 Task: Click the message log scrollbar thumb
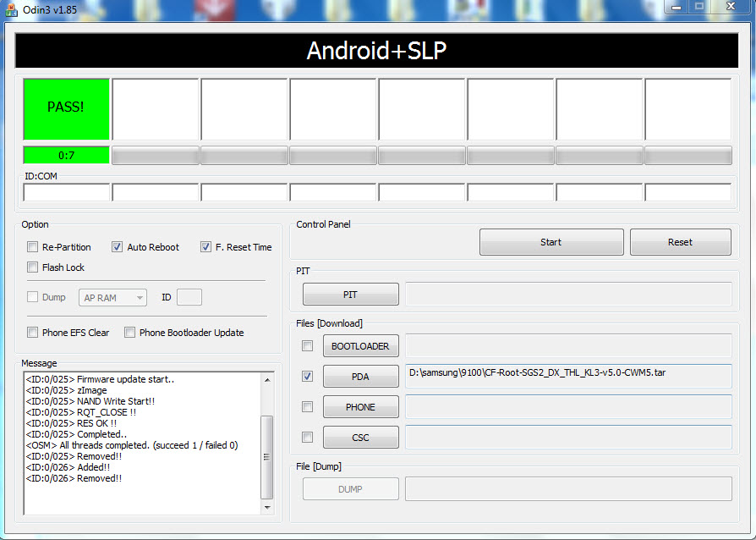pyautogui.click(x=267, y=456)
